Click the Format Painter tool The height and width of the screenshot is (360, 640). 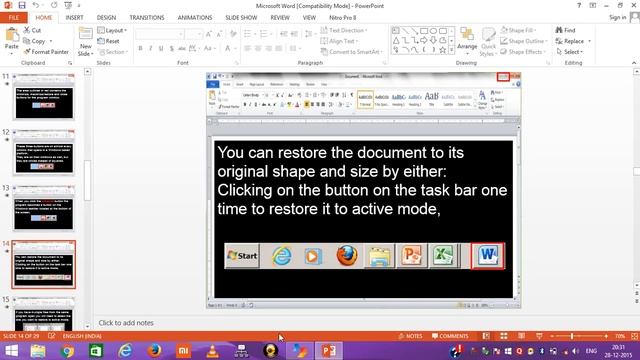pos(46,52)
